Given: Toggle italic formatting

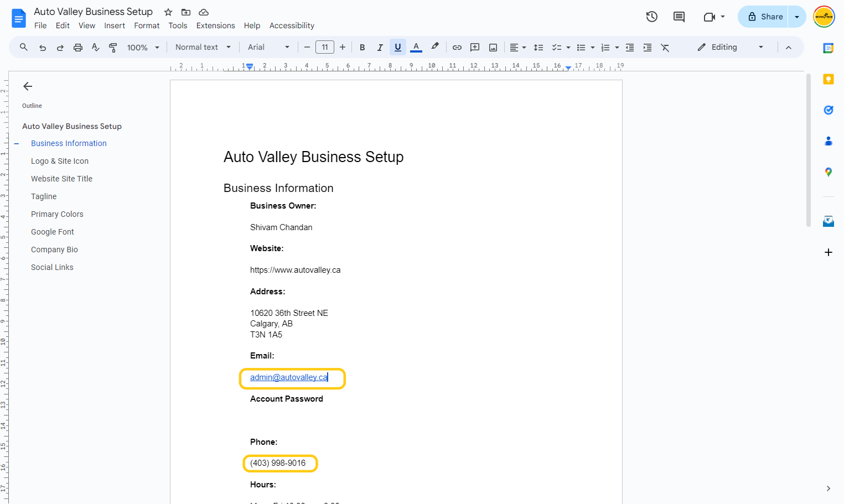Looking at the screenshot, I should click(x=380, y=48).
